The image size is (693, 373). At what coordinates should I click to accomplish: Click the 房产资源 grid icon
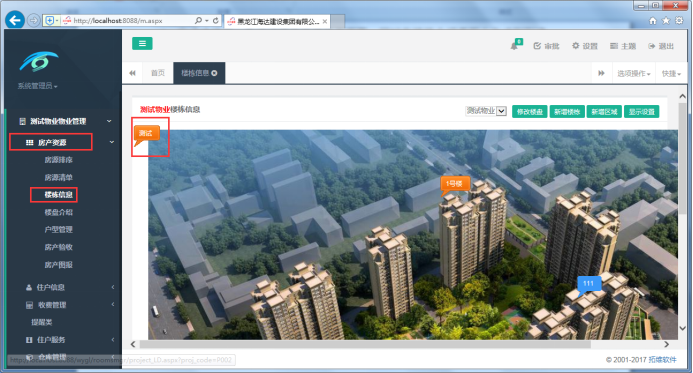(29, 142)
